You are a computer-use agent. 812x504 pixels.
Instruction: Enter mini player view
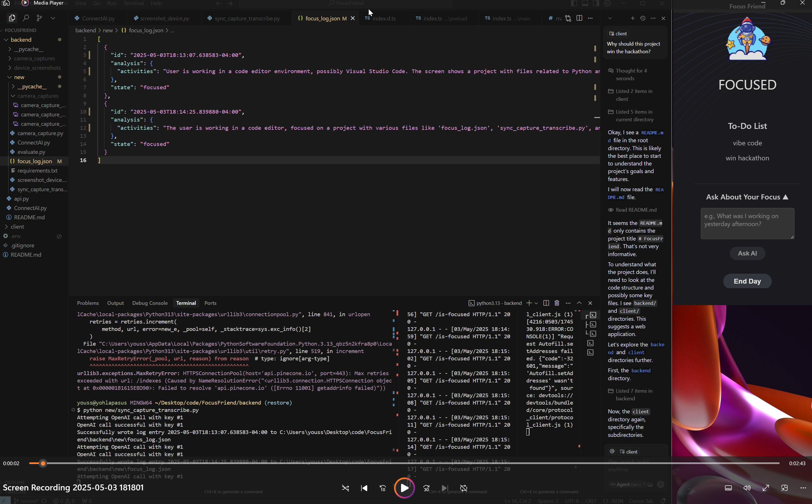pos(784,488)
